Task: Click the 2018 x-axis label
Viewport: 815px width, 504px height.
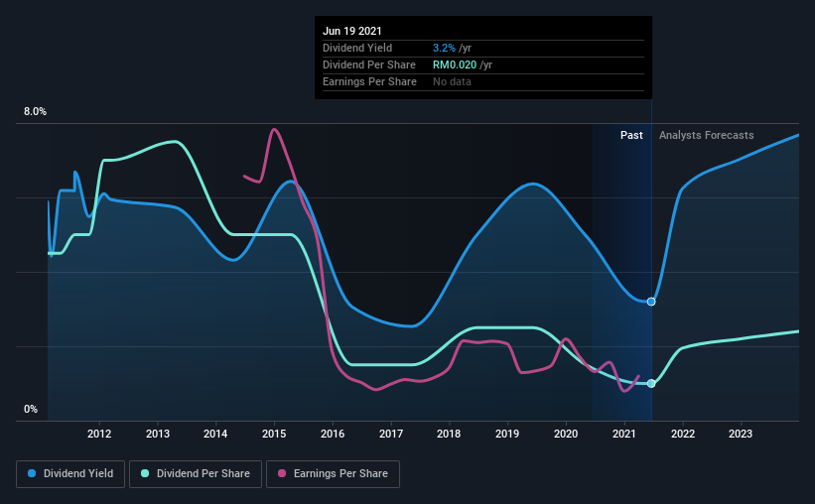Action: click(449, 434)
